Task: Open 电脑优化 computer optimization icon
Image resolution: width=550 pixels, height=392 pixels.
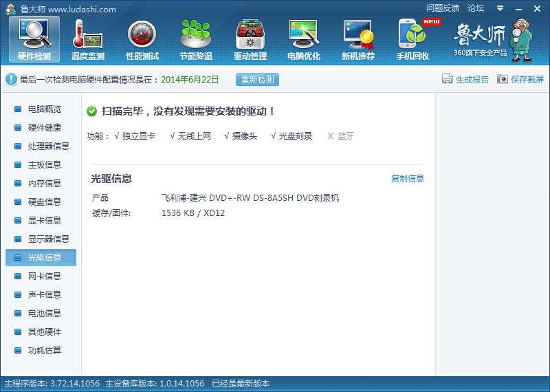Action: pyautogui.click(x=304, y=39)
